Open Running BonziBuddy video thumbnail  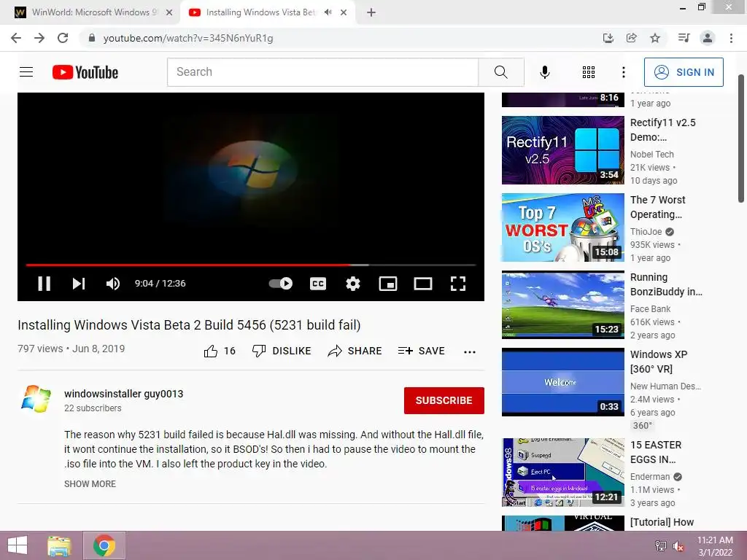click(x=562, y=305)
